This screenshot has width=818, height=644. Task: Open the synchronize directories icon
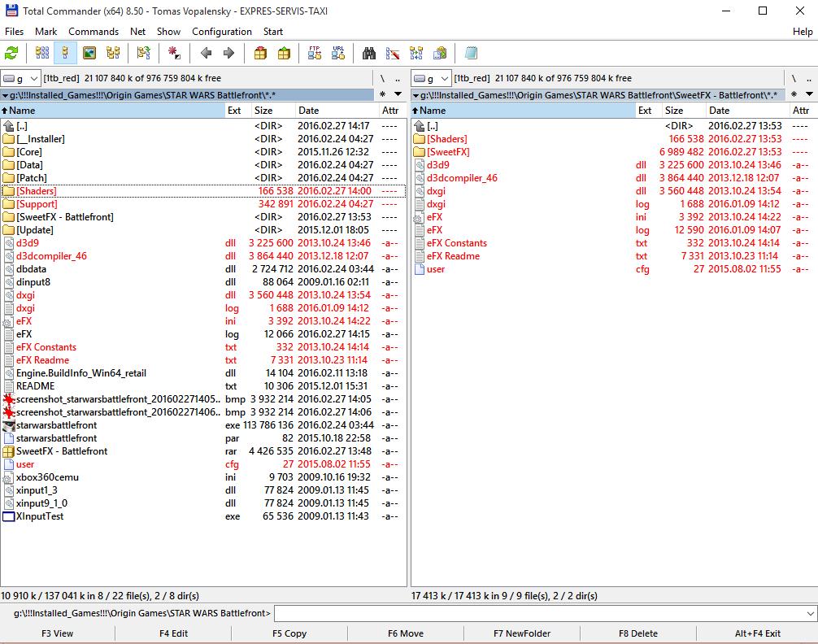(x=416, y=53)
